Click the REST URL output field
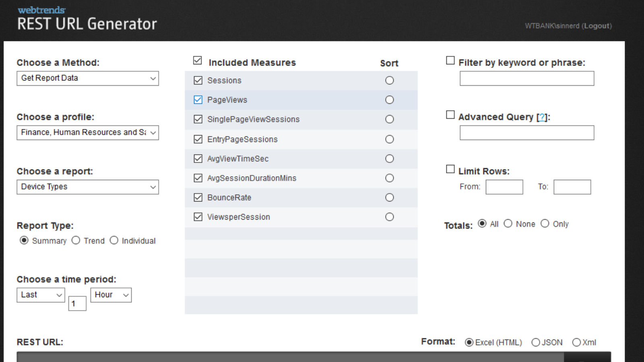Image resolution: width=644 pixels, height=362 pixels. 290,357
